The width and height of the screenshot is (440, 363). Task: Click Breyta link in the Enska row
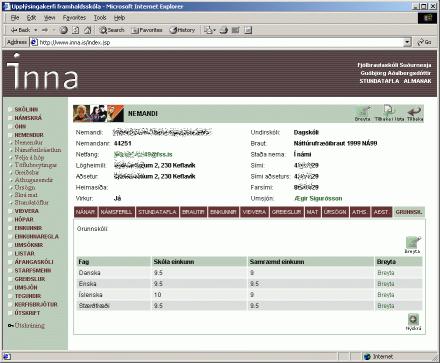[386, 284]
